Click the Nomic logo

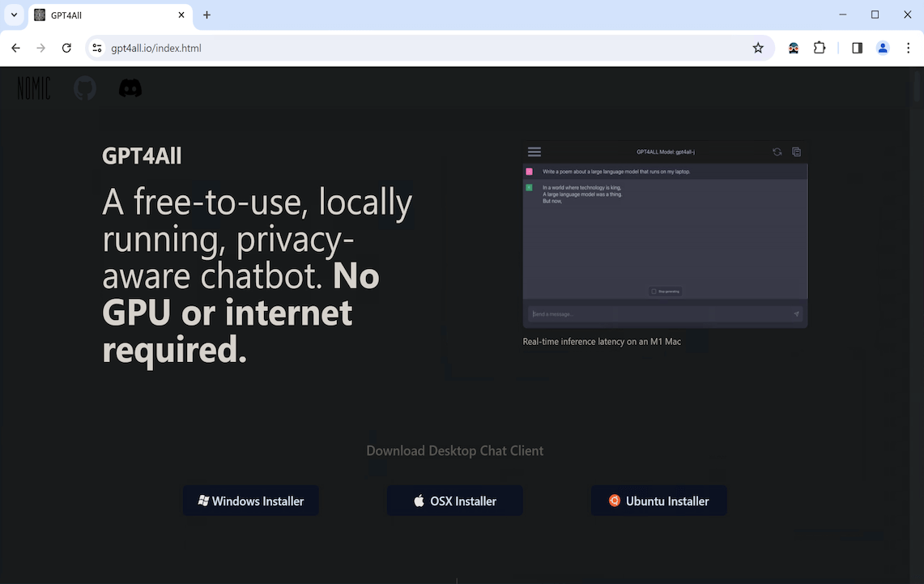(x=34, y=88)
